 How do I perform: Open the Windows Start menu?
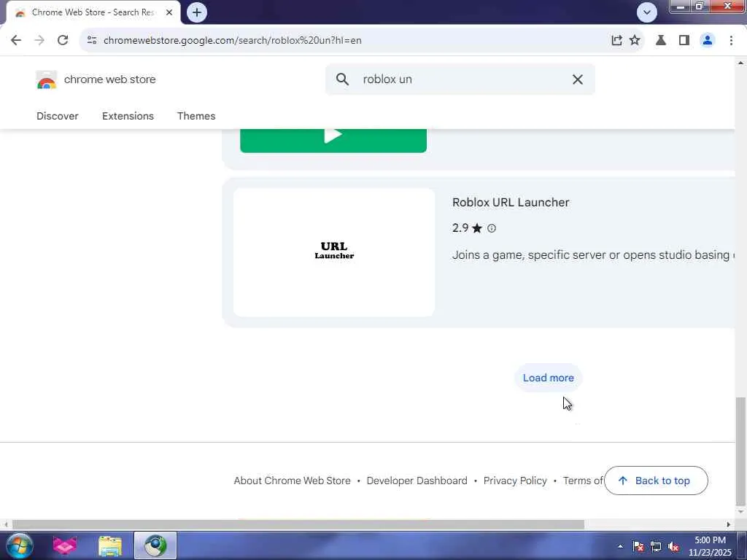pos(20,545)
